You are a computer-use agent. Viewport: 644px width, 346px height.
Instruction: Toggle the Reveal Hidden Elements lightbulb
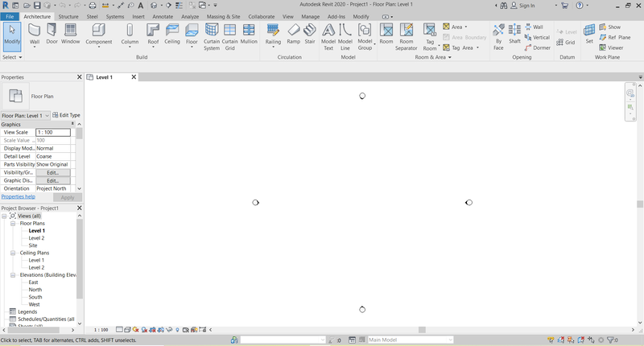177,330
